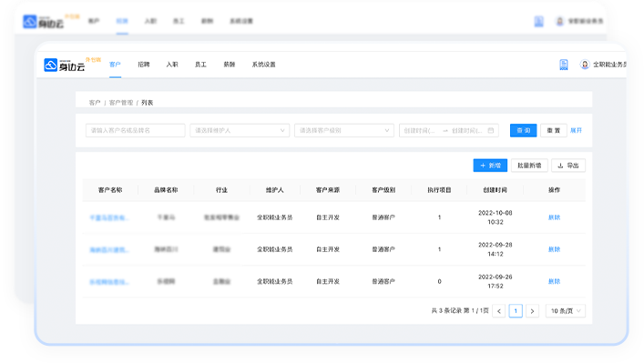
Task: Click the 导出 export button
Action: (568, 166)
